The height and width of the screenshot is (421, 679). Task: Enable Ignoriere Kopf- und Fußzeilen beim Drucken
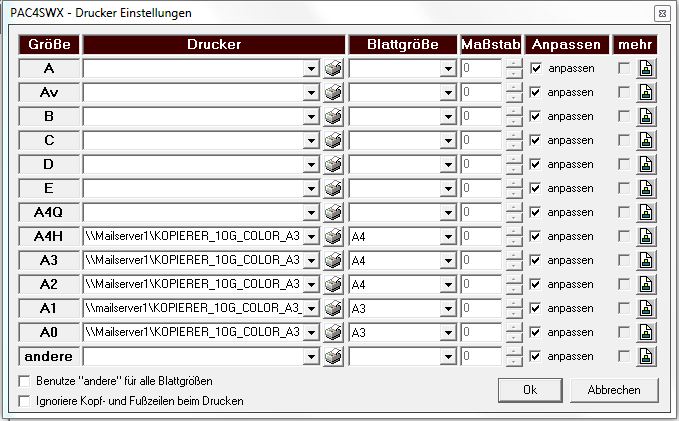pos(24,401)
